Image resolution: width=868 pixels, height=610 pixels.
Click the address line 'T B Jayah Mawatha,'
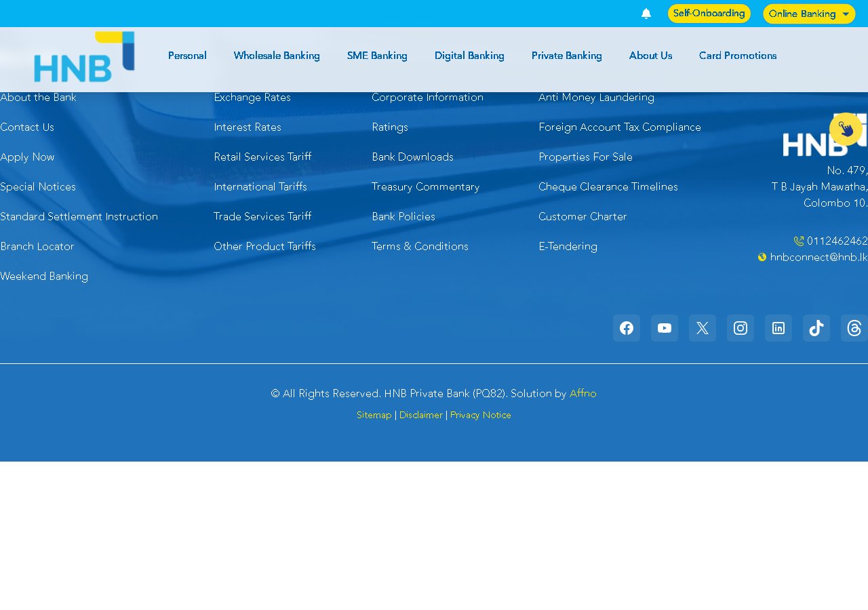(820, 187)
